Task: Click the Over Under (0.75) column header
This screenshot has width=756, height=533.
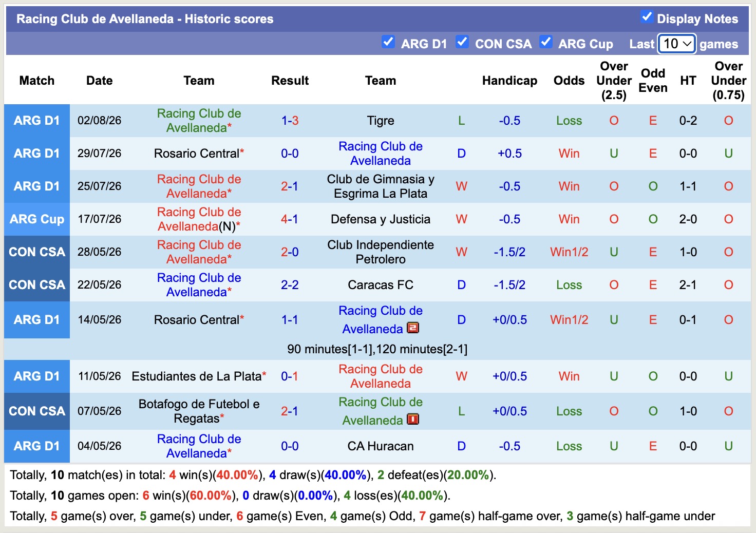Action: [x=728, y=81]
